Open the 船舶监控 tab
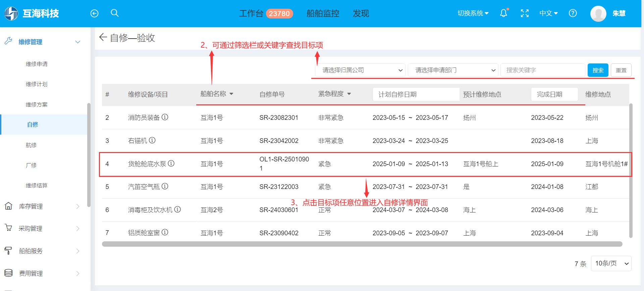This screenshot has width=644, height=291. tap(323, 13)
